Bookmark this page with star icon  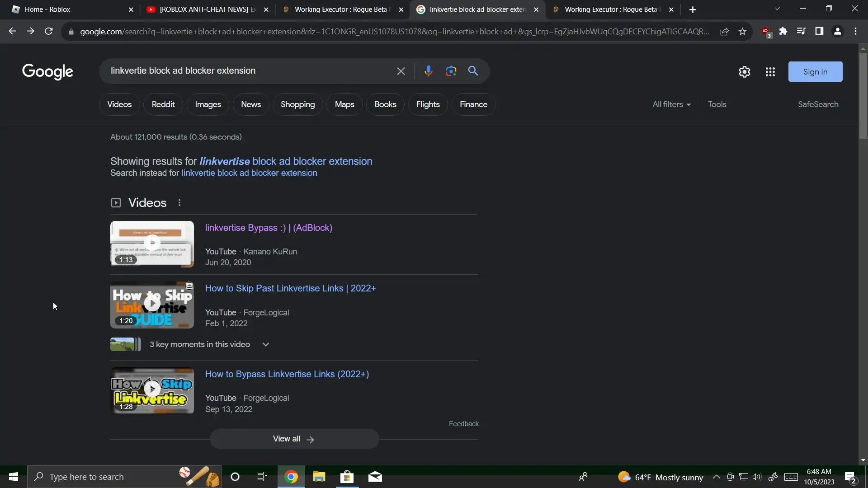[x=742, y=32]
